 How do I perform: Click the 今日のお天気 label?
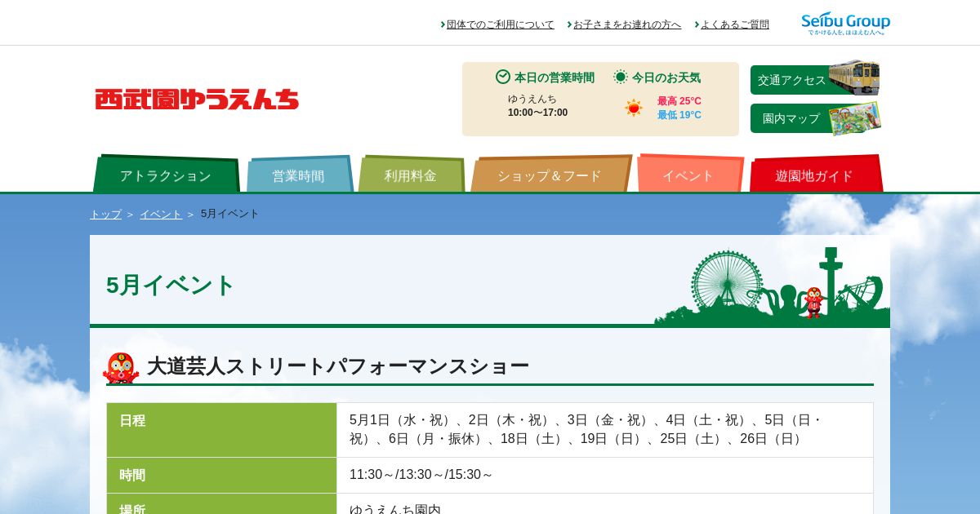point(666,78)
